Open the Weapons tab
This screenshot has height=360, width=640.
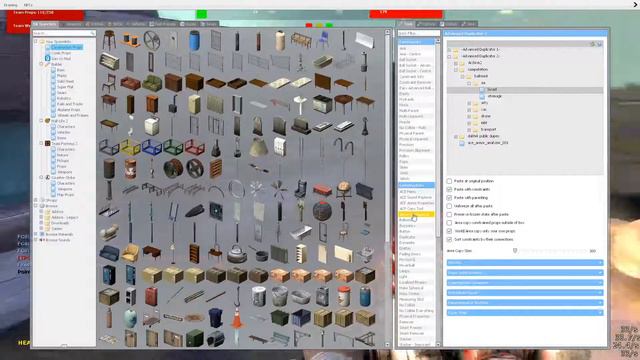pyautogui.click(x=72, y=24)
